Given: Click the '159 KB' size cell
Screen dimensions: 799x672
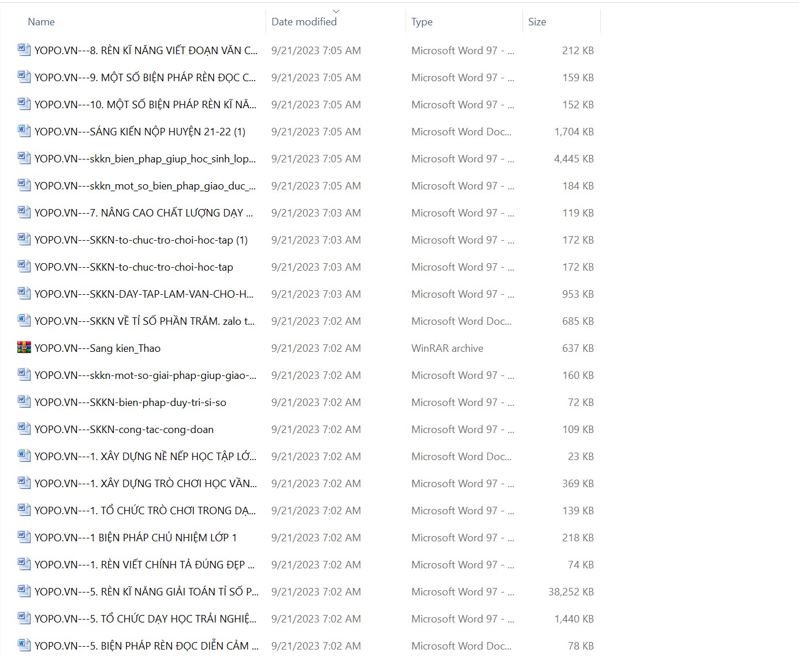Looking at the screenshot, I should (x=578, y=78).
